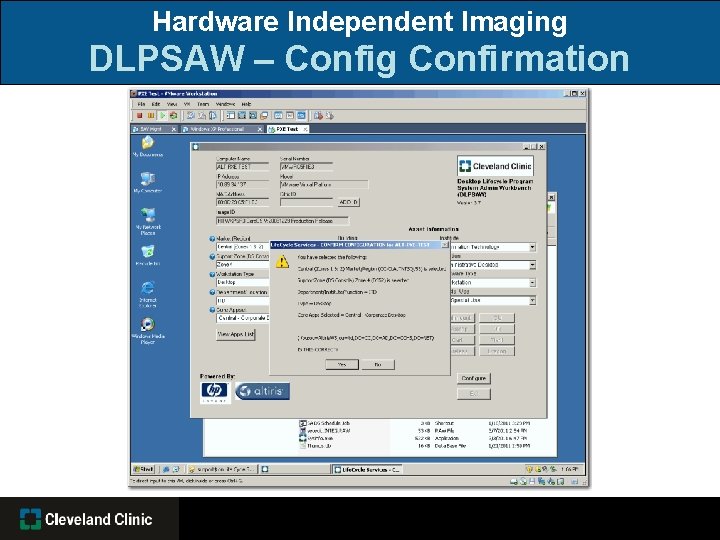Click the Image ID field

click(282, 221)
